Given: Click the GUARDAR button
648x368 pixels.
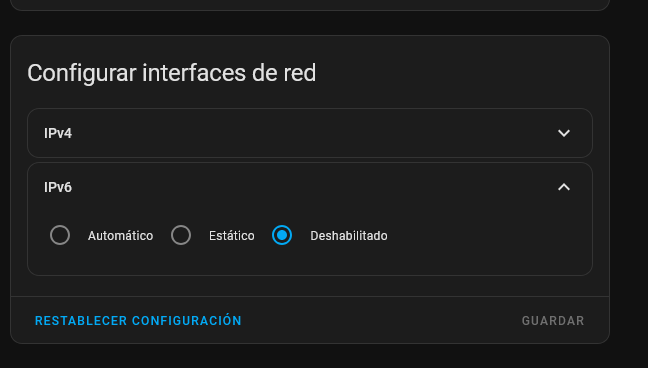Looking at the screenshot, I should click(x=553, y=320).
